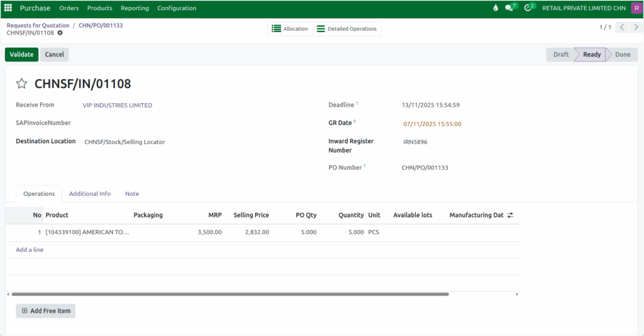This screenshot has height=336, width=644.
Task: Switch to the Additional Info tab
Action: 89,193
